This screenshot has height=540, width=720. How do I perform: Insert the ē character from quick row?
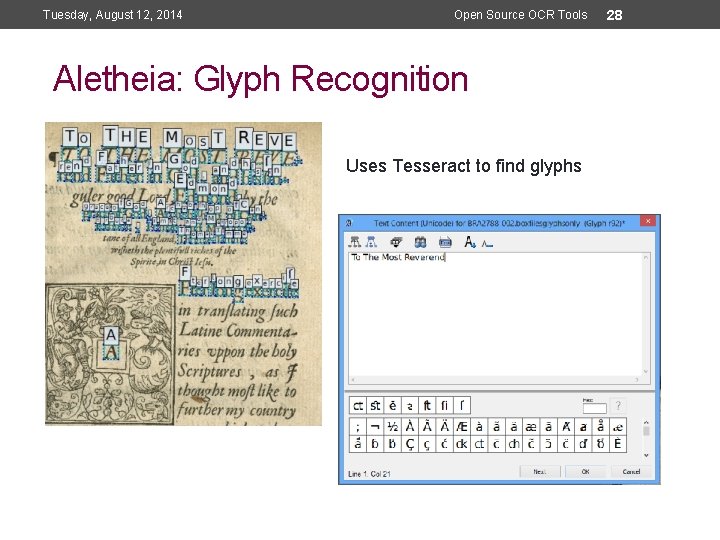[393, 406]
